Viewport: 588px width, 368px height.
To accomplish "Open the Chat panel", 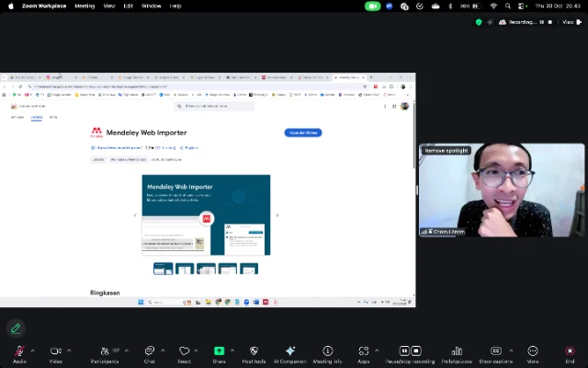I will tap(149, 351).
